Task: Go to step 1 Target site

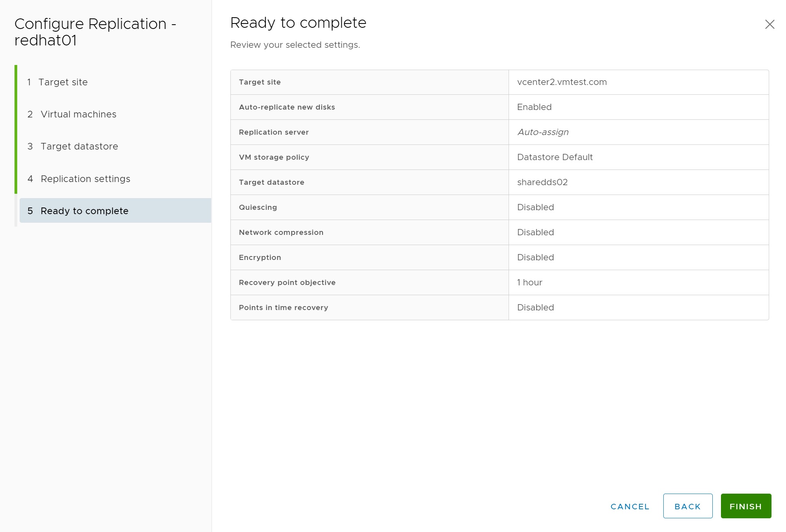Action: [63, 82]
